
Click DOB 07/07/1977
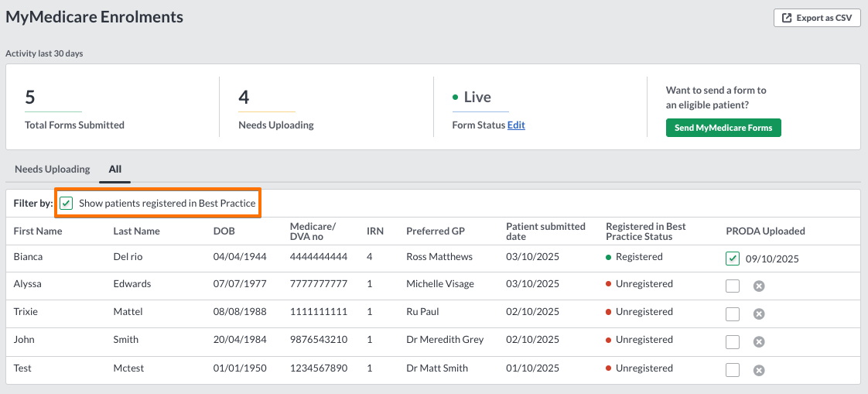click(x=240, y=284)
